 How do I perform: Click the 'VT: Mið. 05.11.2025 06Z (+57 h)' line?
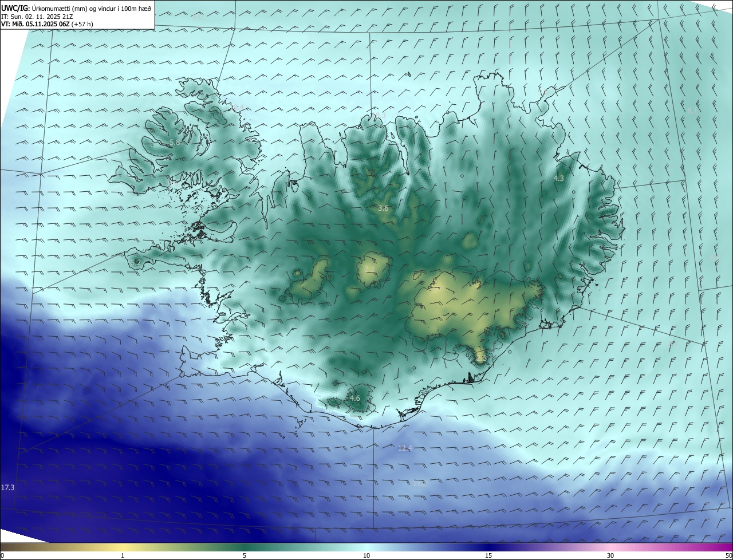click(47, 24)
